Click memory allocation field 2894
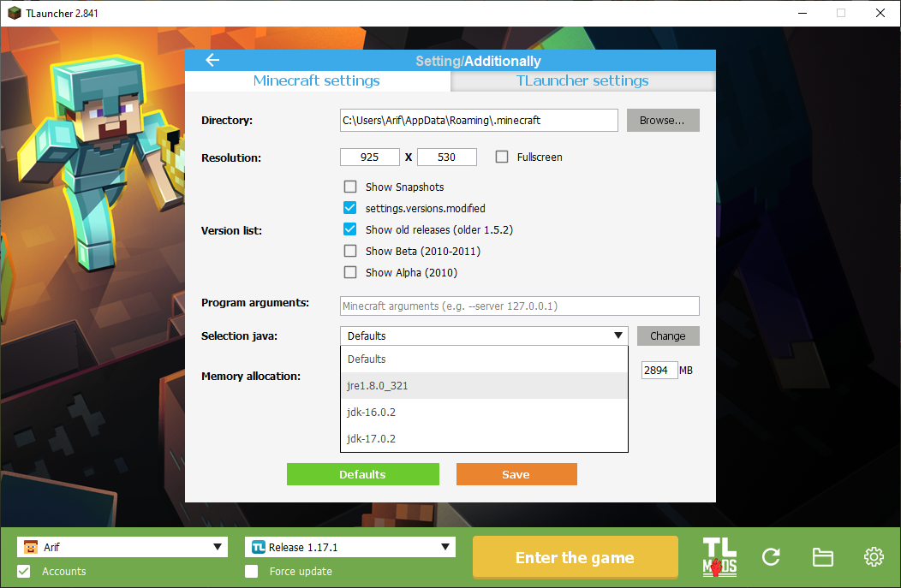The width and height of the screenshot is (901, 588). [x=659, y=371]
